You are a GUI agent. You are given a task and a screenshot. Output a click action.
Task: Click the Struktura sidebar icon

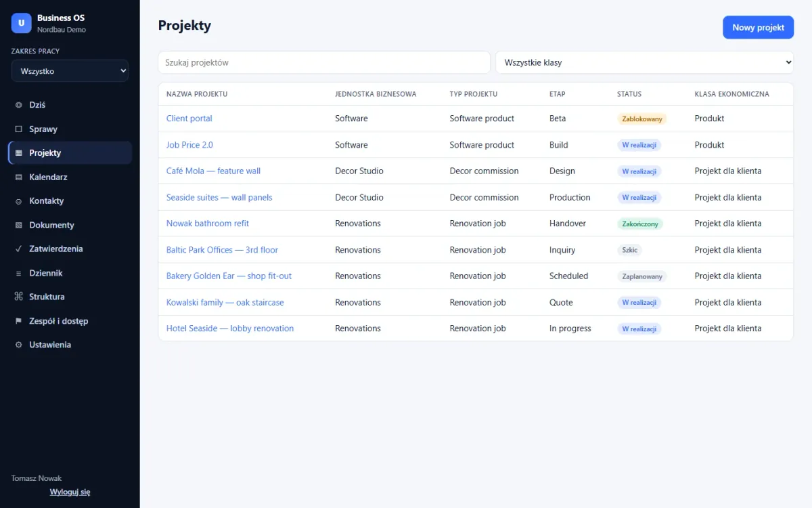coord(18,297)
